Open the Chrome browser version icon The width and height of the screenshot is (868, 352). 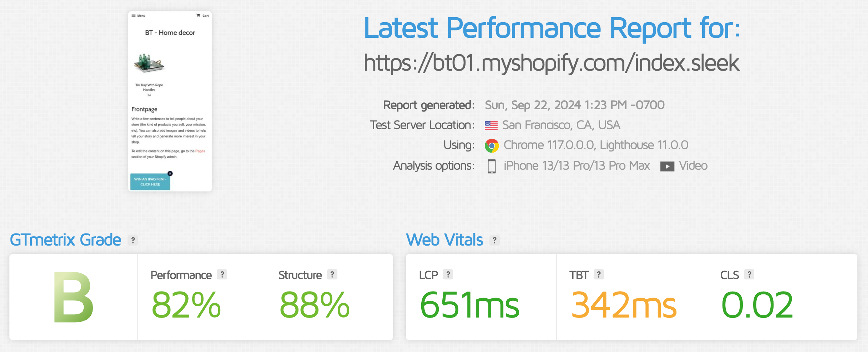492,145
